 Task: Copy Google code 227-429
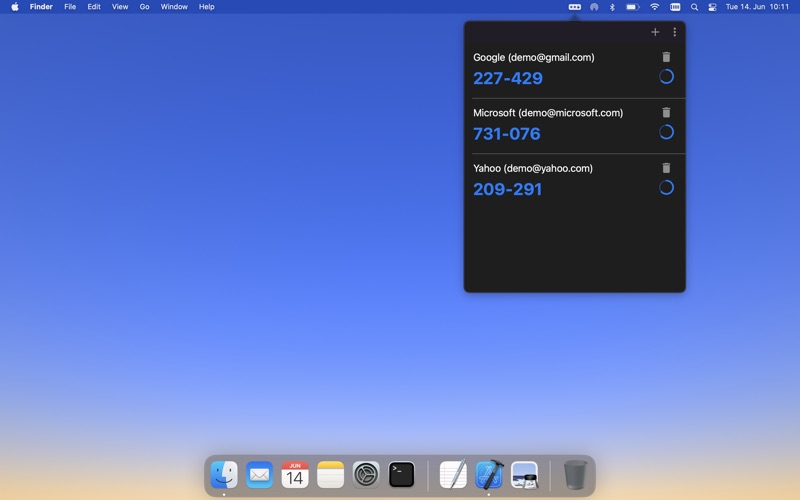click(x=508, y=78)
